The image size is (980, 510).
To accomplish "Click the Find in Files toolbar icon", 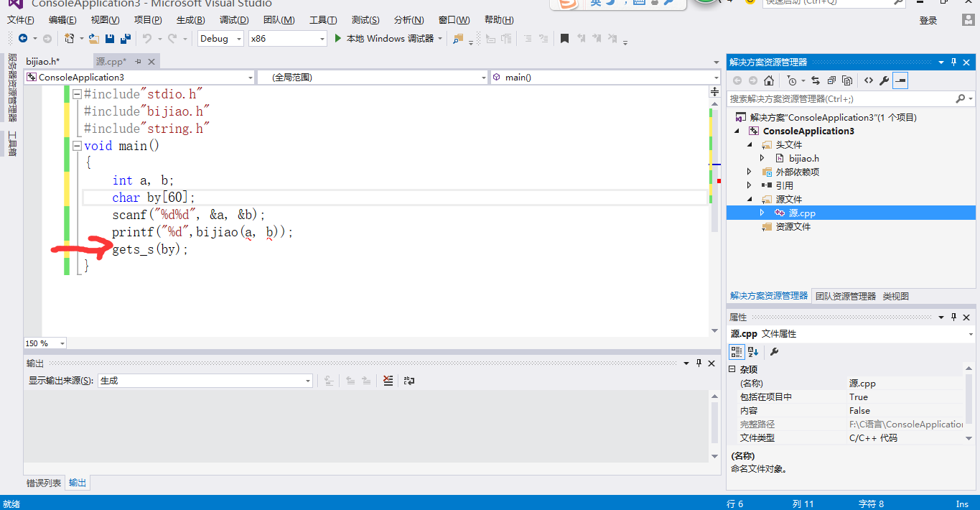I will [x=458, y=39].
